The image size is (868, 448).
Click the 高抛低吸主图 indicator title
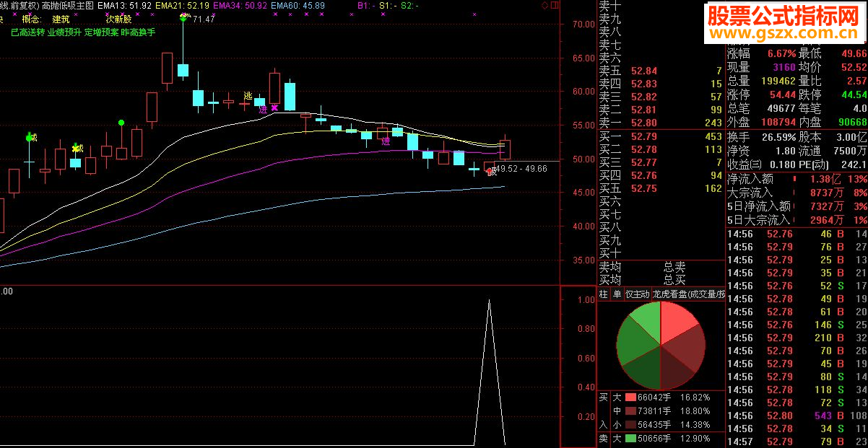click(69, 5)
